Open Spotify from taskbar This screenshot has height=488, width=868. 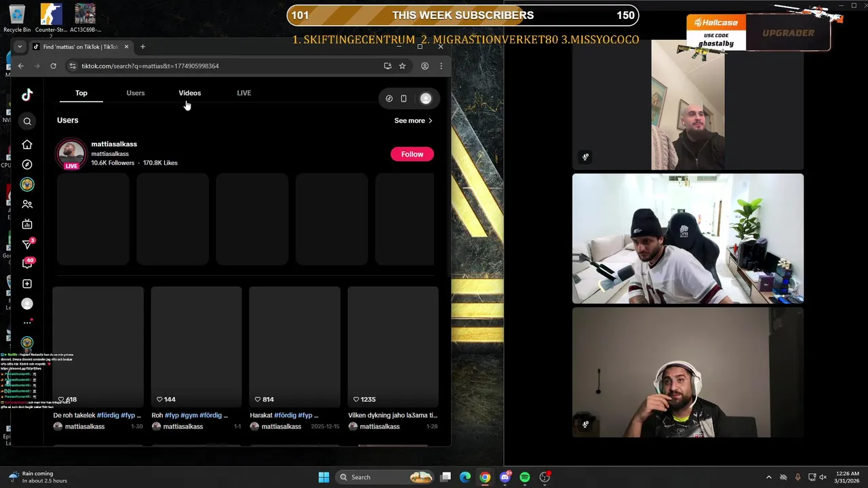(525, 477)
